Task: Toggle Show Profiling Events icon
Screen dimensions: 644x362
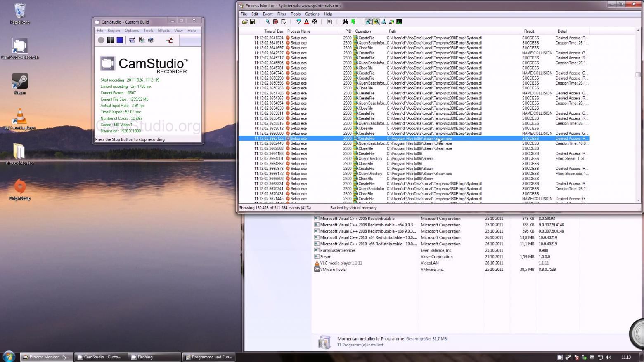Action: tap(399, 22)
